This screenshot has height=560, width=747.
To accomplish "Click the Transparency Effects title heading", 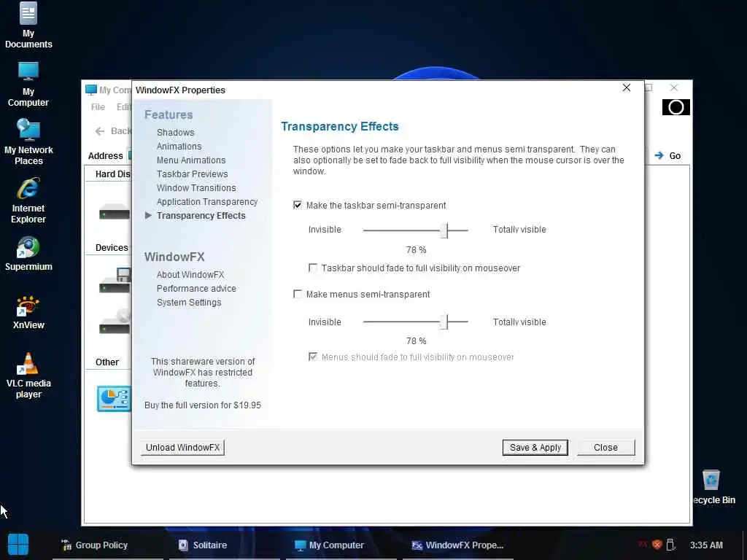I will click(x=340, y=126).
